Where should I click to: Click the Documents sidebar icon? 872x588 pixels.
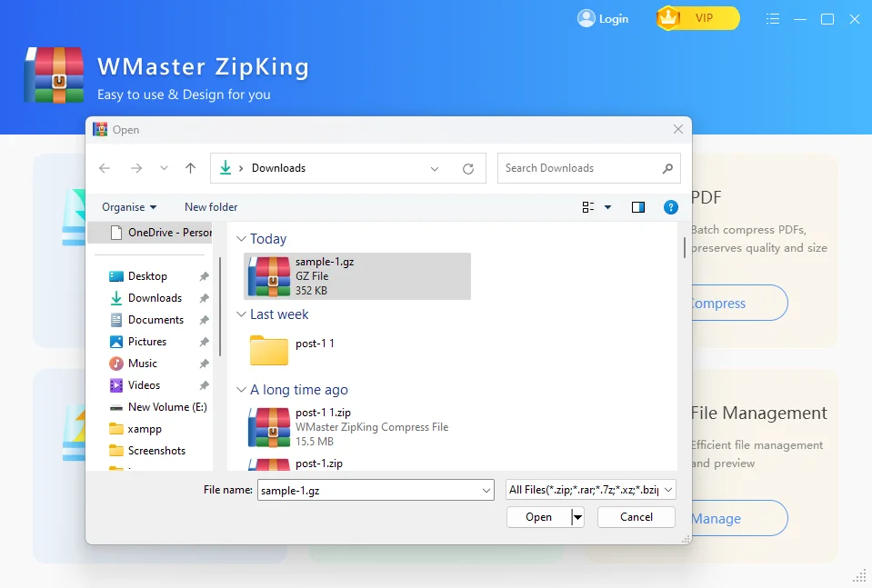point(116,320)
